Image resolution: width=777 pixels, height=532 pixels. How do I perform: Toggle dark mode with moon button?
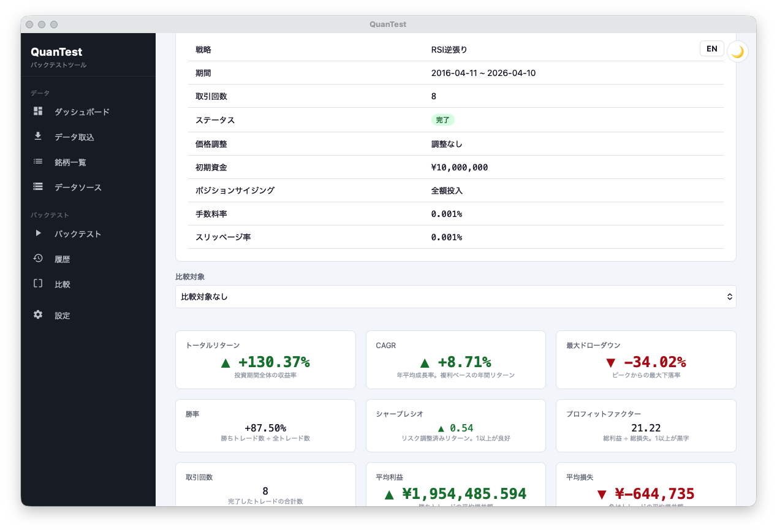pyautogui.click(x=737, y=52)
